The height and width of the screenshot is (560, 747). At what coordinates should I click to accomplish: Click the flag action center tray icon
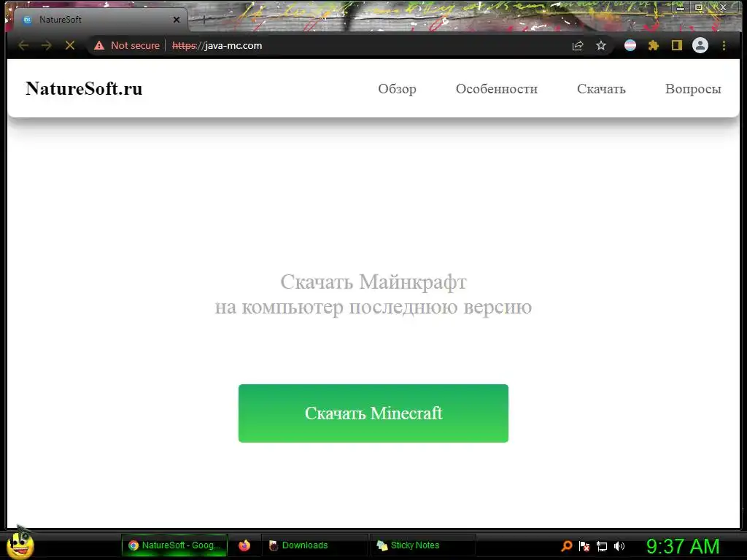pyautogui.click(x=584, y=546)
